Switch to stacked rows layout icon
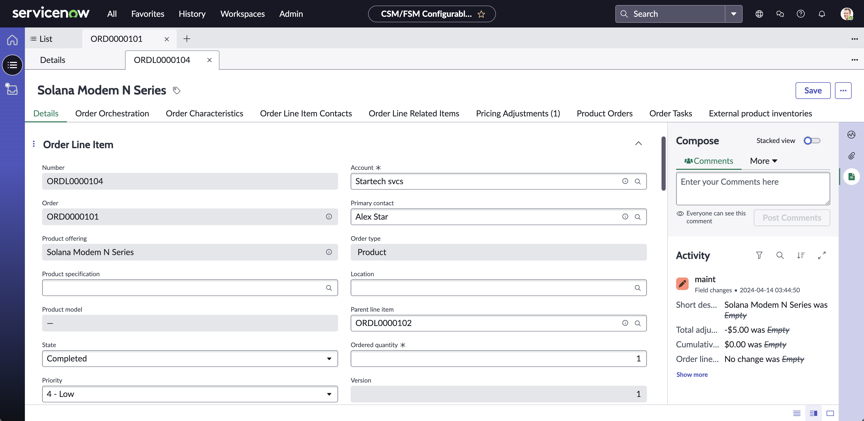Image resolution: width=864 pixels, height=421 pixels. (796, 413)
